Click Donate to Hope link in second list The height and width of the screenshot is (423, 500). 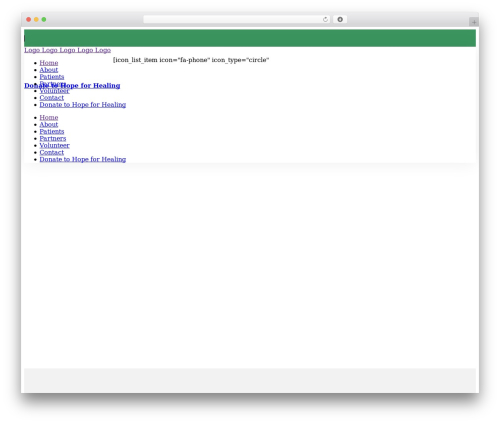(83, 159)
